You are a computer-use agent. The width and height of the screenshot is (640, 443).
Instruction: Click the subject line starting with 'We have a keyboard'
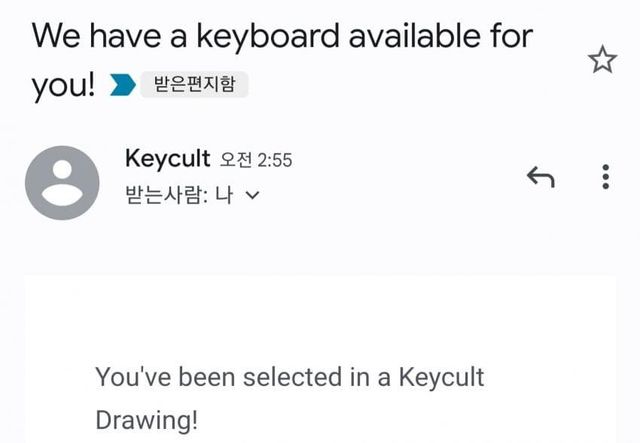coord(282,37)
